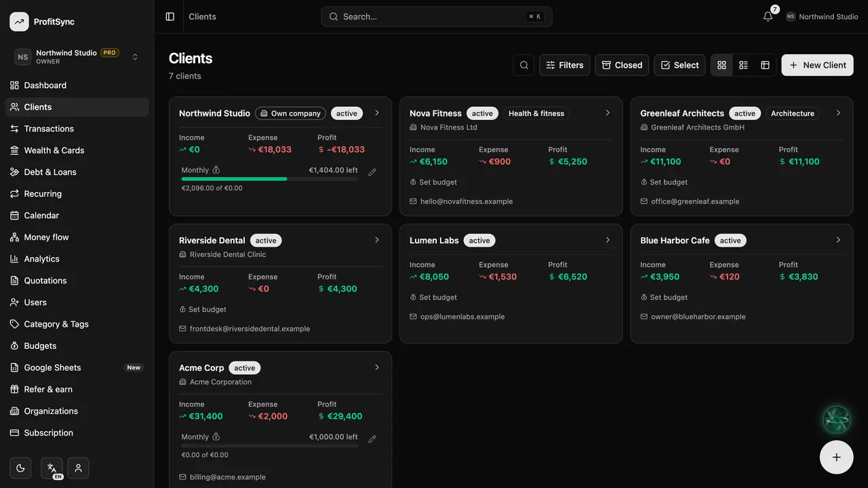868x488 pixels.
Task: Focus the top Search field
Action: coord(437,16)
